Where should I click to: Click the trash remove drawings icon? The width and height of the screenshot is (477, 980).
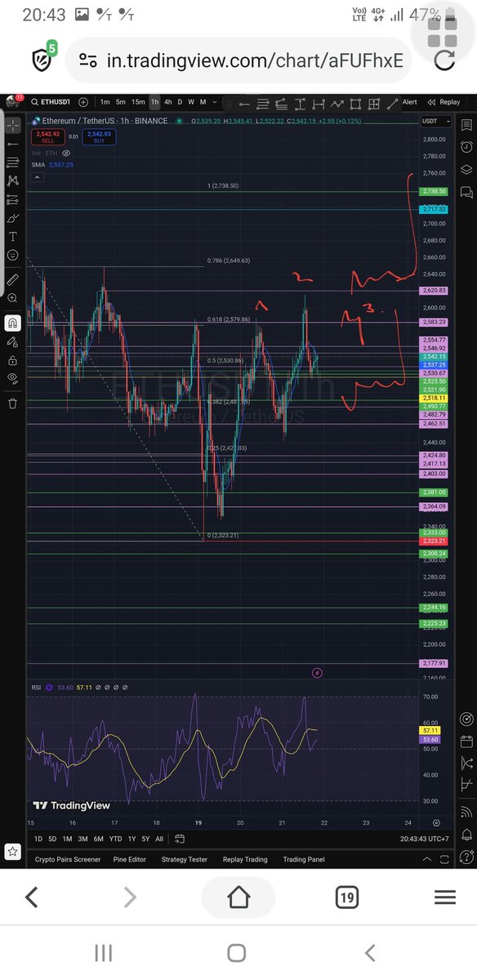(12, 403)
